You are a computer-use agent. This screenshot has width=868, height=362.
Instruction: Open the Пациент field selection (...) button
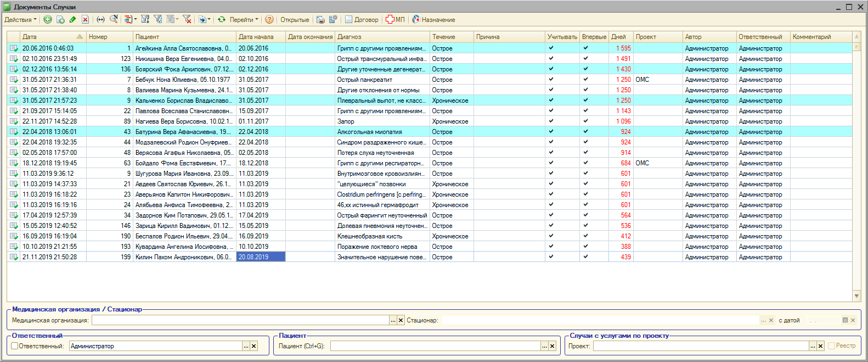click(x=544, y=346)
